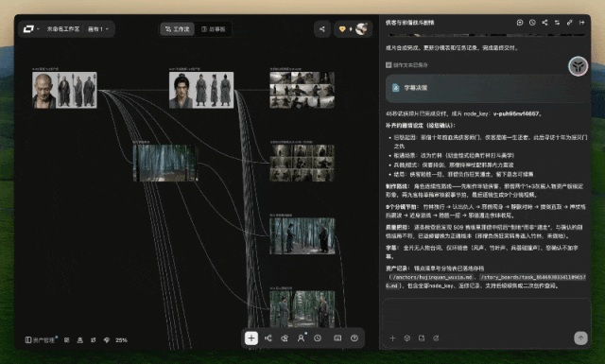The width and height of the screenshot is (605, 364).
Task: Select the bald monk character sheet node
Action: pyautogui.click(x=64, y=90)
